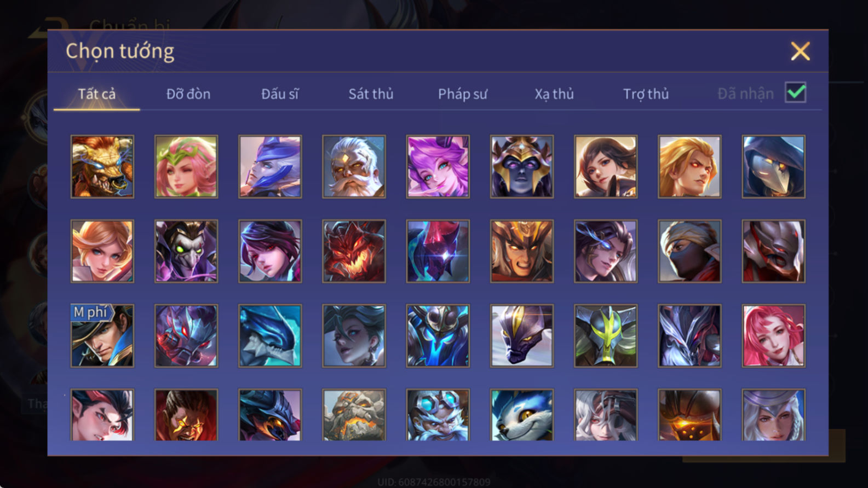
Task: Pick the green-eyed jester hero
Action: 186,251
